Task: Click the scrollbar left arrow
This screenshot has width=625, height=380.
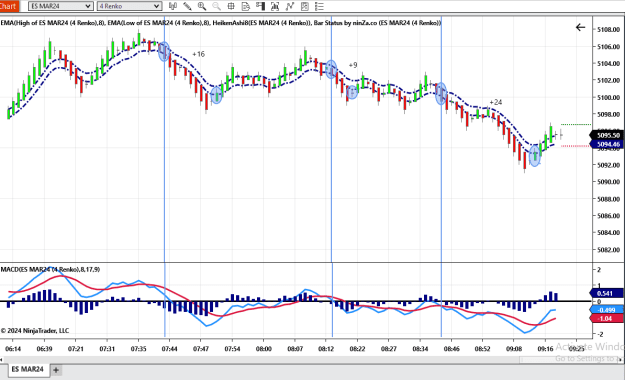Action: (x=1, y=359)
